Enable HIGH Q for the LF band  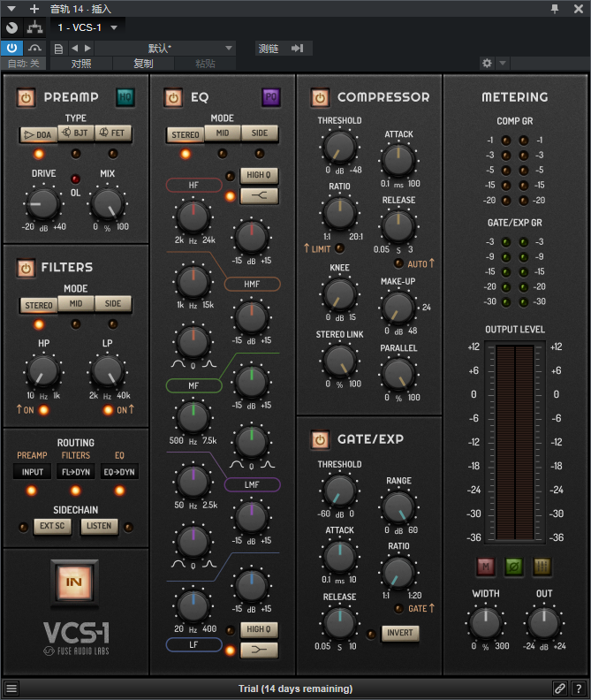[259, 629]
